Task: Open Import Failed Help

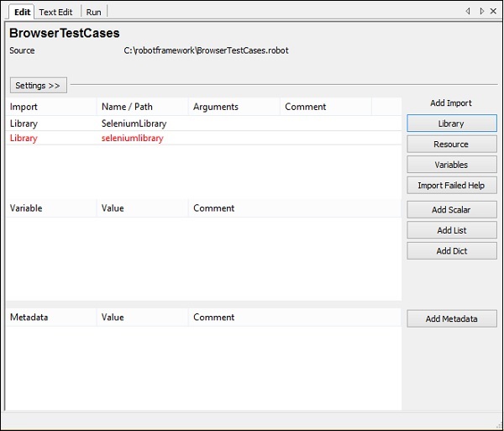Action: tap(451, 186)
